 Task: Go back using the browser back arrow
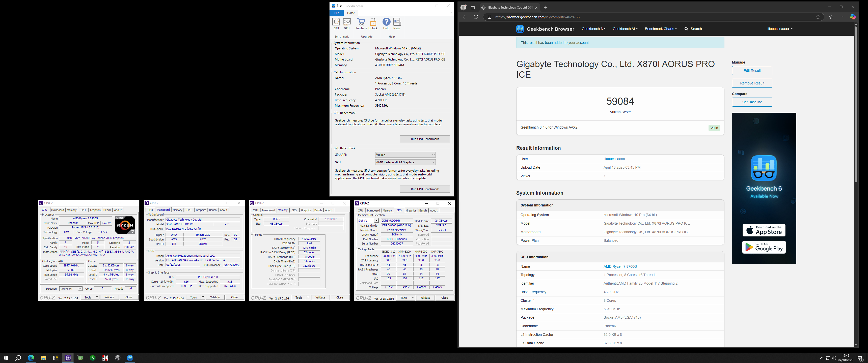[x=465, y=17]
